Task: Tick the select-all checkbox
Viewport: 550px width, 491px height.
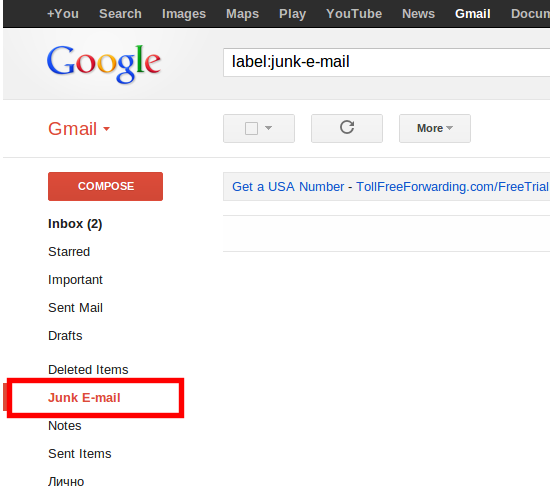Action: pos(251,128)
